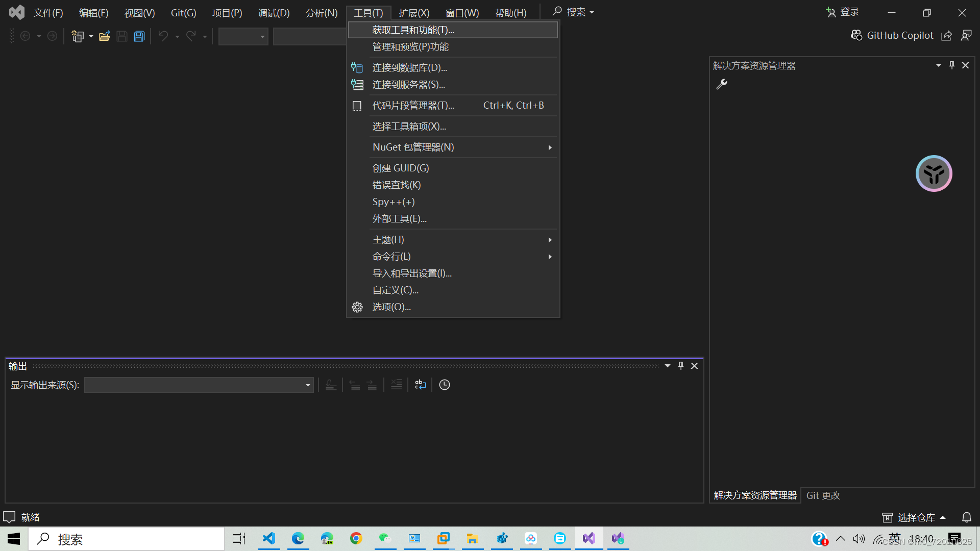Click the clock timestamp icon in output

tap(445, 385)
